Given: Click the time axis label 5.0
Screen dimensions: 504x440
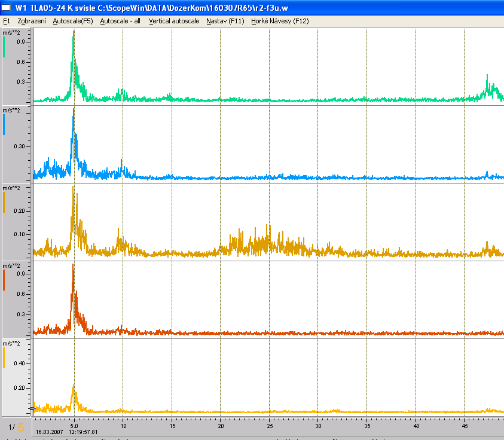Looking at the screenshot, I should 74,426.
